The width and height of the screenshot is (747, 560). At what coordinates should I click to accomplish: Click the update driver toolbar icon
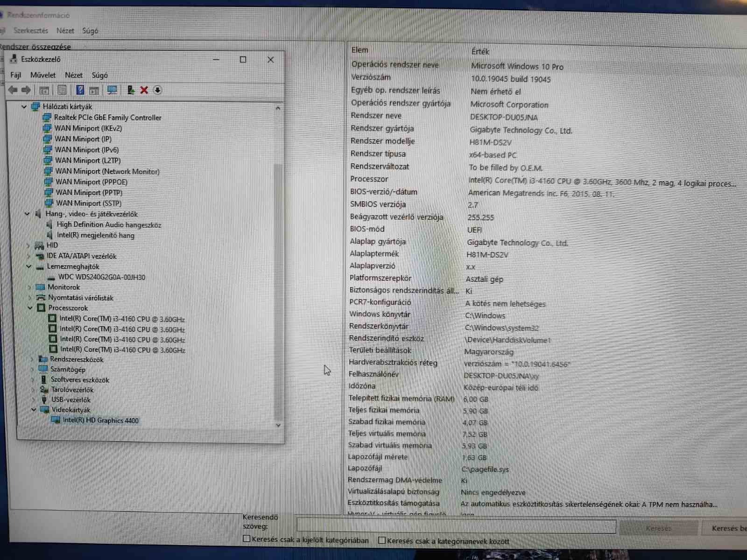point(131,90)
